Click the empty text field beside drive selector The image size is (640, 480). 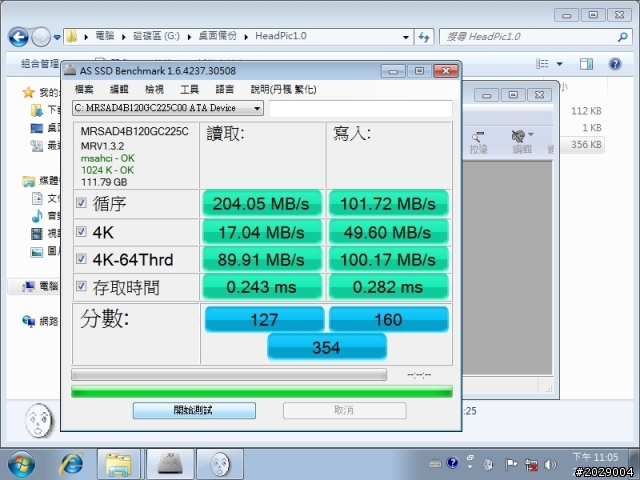pos(361,108)
